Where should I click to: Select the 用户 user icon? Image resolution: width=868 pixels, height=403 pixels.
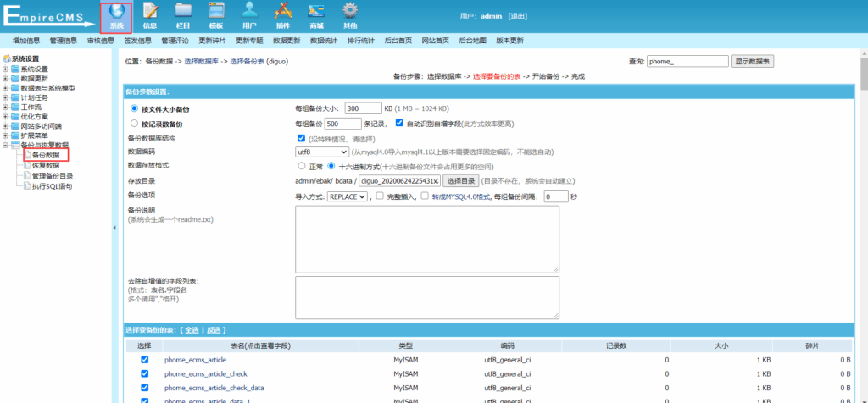pos(249,15)
